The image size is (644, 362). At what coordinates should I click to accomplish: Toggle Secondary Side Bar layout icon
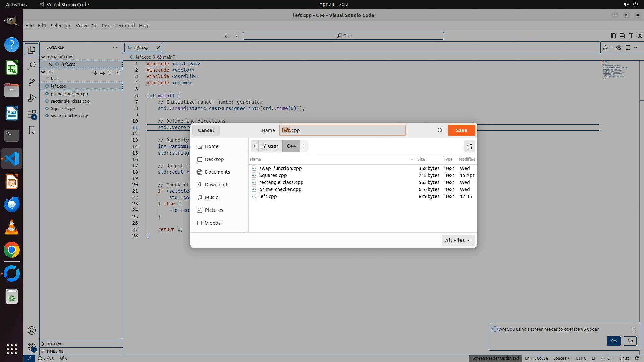631,36
